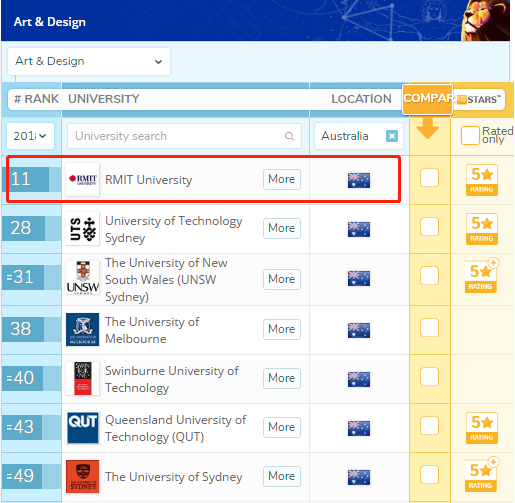Open the year selection dropdown
515x503 pixels.
coord(30,136)
